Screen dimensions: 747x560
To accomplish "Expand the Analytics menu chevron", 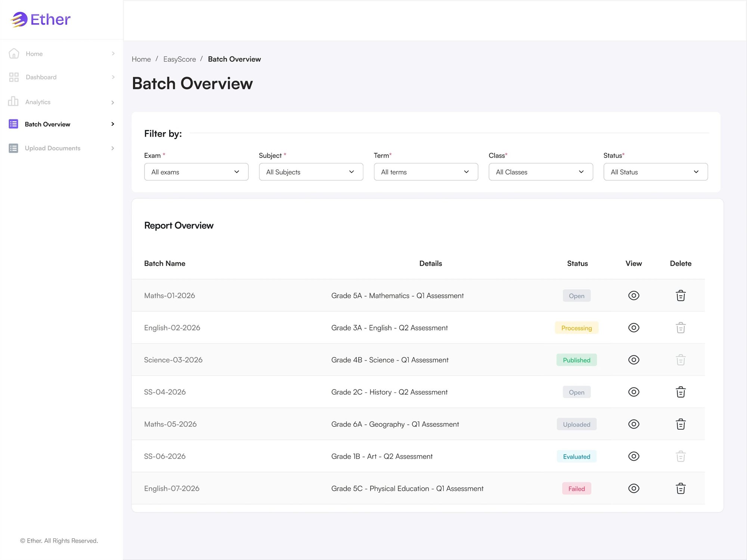I will tap(113, 102).
